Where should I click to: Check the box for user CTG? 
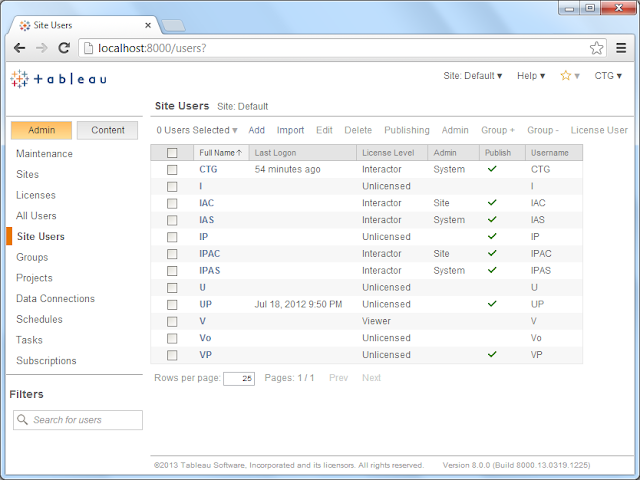pyautogui.click(x=172, y=169)
